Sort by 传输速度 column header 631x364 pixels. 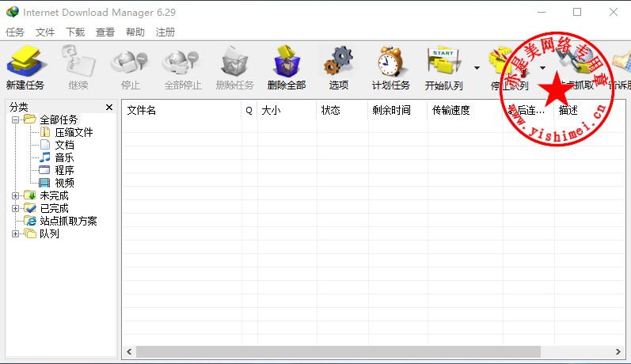point(466,110)
